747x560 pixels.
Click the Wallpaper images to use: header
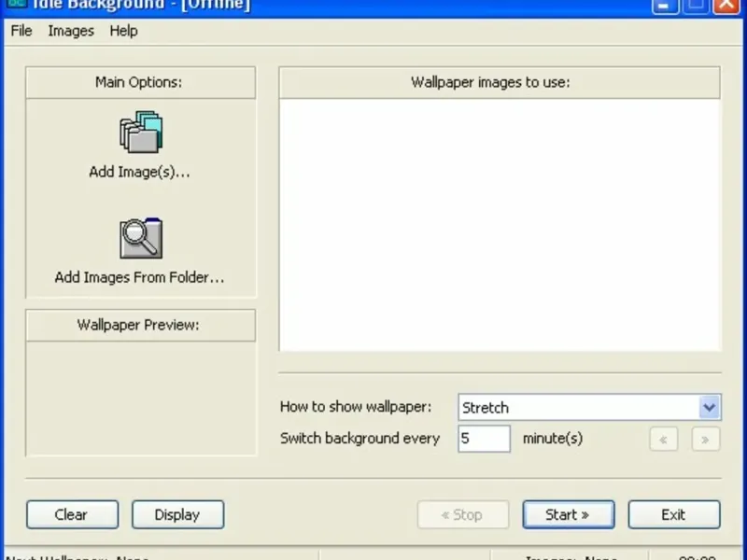point(500,82)
